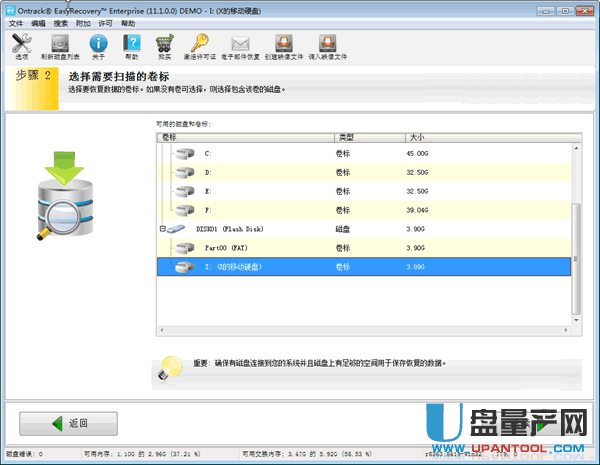Screen dimensions: 600x465
Task: Open the 搜索 (Search) menu
Action: (x=61, y=22)
